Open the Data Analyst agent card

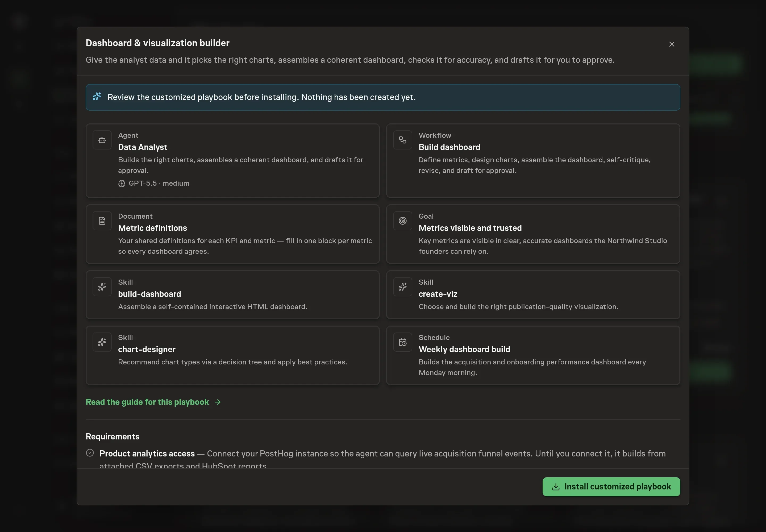232,161
